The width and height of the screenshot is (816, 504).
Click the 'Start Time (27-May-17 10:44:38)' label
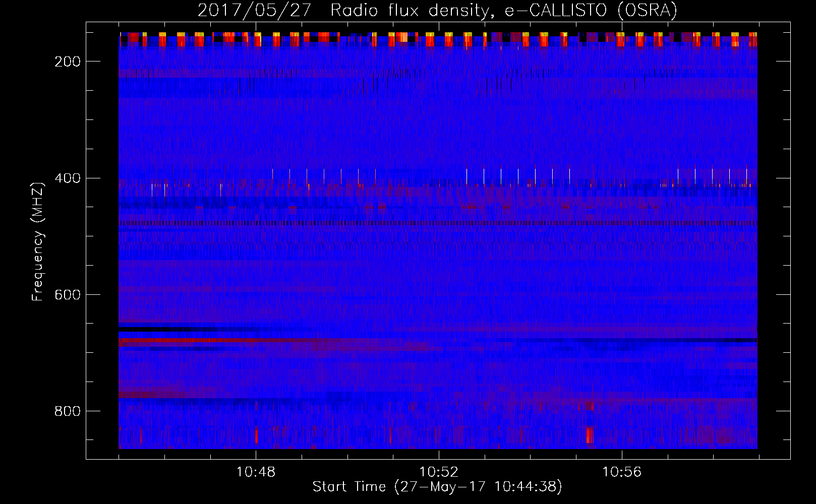coord(437,487)
